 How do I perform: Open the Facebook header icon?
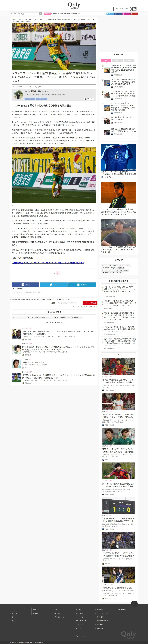pyautogui.click(x=118, y=14)
